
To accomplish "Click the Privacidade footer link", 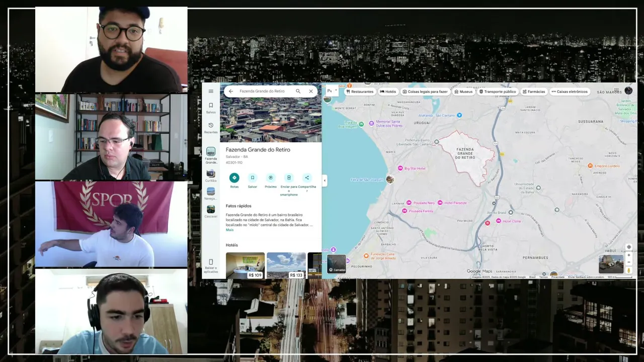I will click(558, 277).
